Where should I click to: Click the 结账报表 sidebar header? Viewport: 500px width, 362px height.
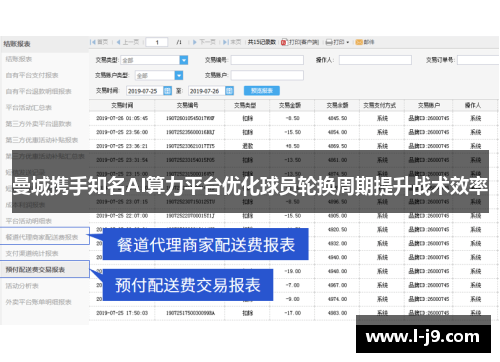[17, 44]
